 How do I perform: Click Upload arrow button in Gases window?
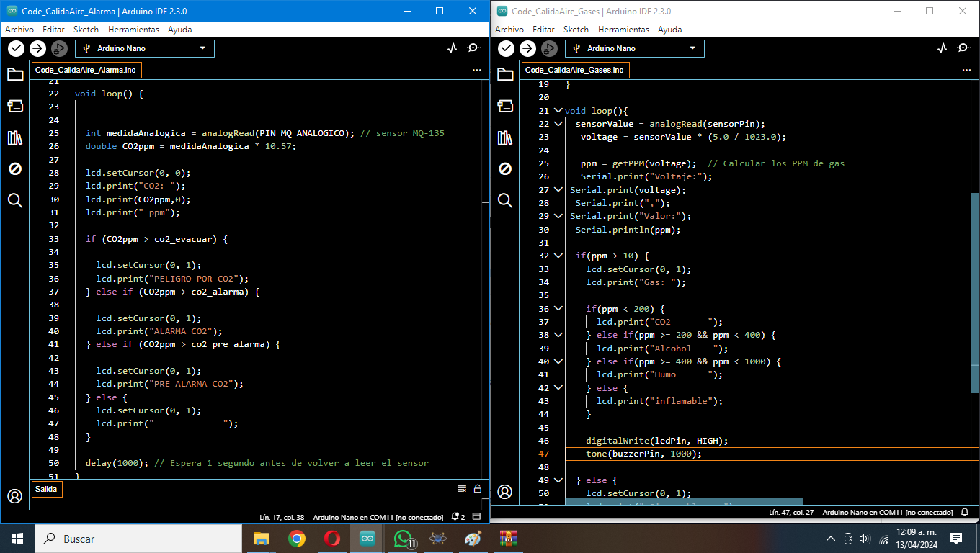527,48
